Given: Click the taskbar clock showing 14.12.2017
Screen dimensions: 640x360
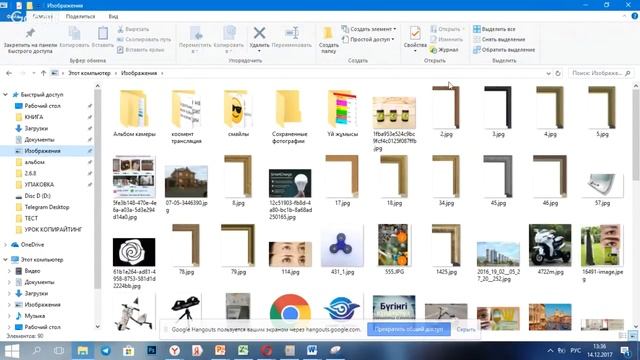Looking at the screenshot, I should (x=600, y=351).
